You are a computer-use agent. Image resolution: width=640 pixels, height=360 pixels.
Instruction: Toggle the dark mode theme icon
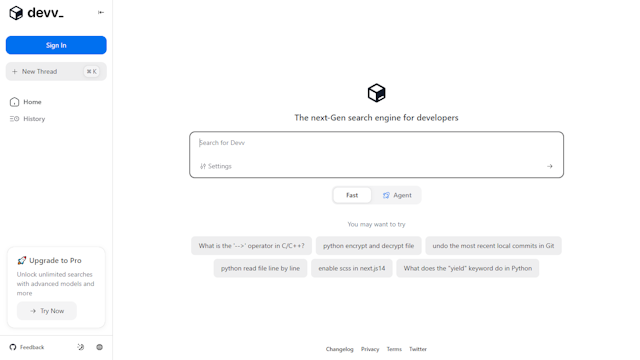[81, 347]
